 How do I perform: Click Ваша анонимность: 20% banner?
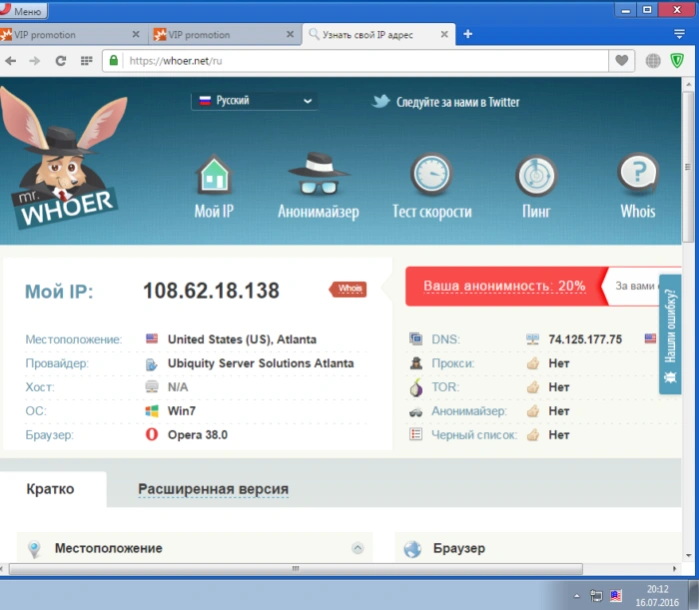506,286
